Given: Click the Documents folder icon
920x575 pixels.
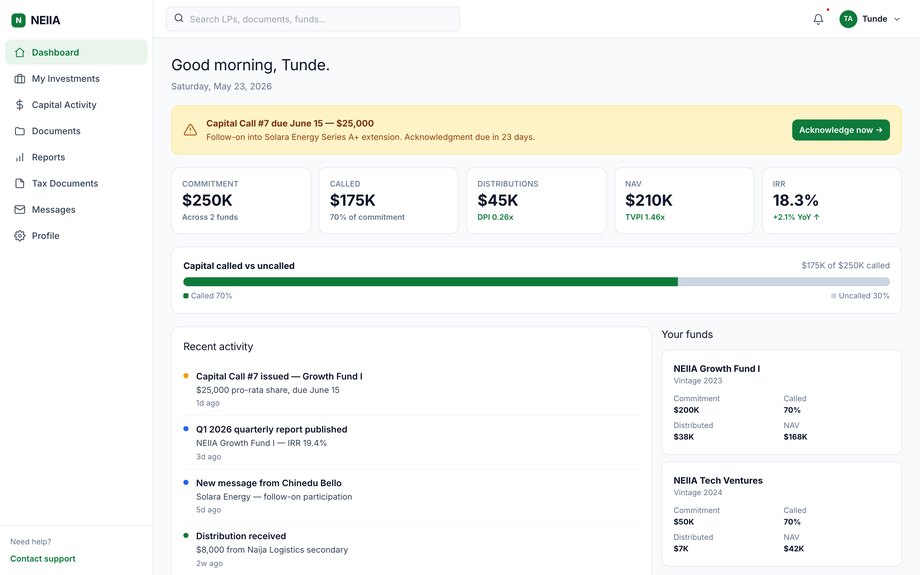Looking at the screenshot, I should tap(20, 131).
